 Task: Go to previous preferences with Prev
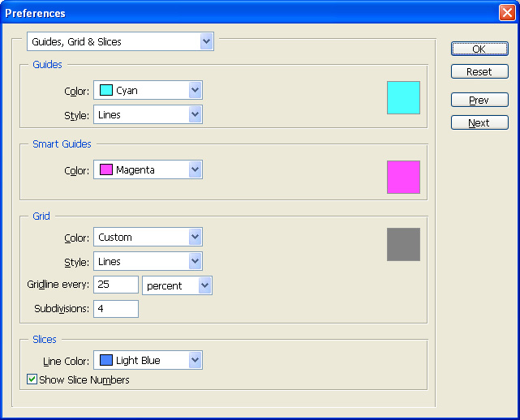(479, 100)
